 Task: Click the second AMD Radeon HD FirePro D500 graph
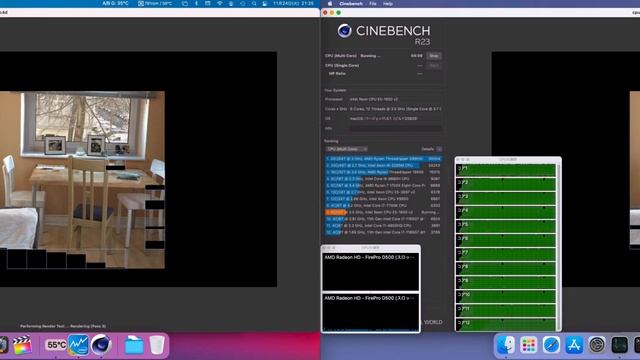(x=371, y=312)
